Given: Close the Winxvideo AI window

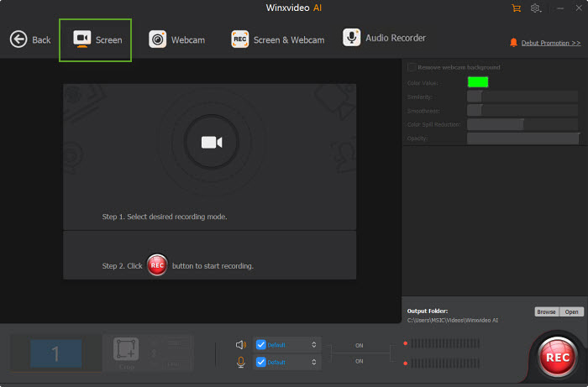Looking at the screenshot, I should 579,8.
